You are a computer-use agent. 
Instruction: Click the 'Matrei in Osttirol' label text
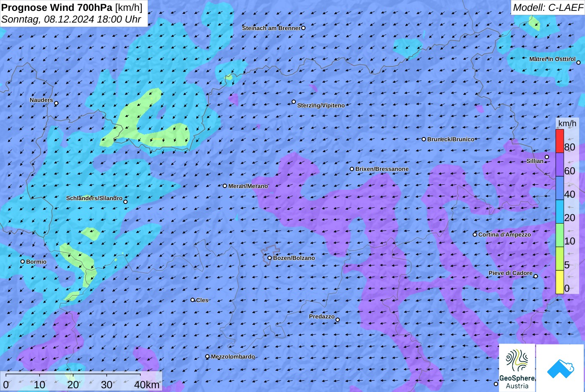(x=552, y=59)
